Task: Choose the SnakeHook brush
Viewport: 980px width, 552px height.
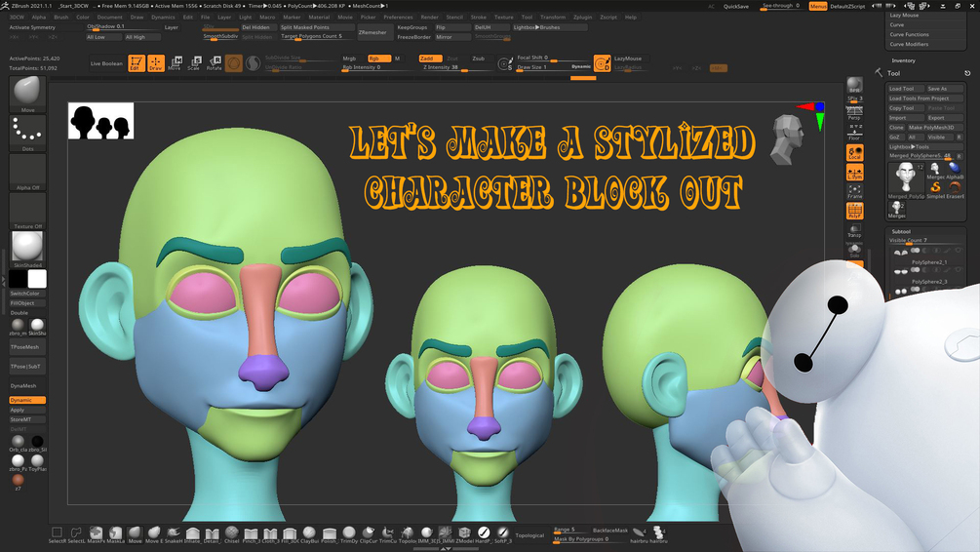Action: (174, 534)
